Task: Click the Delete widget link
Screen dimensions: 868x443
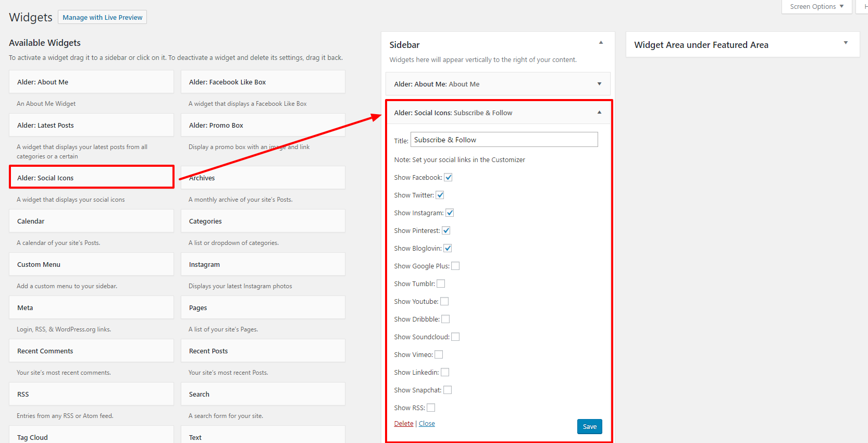Action: point(403,424)
